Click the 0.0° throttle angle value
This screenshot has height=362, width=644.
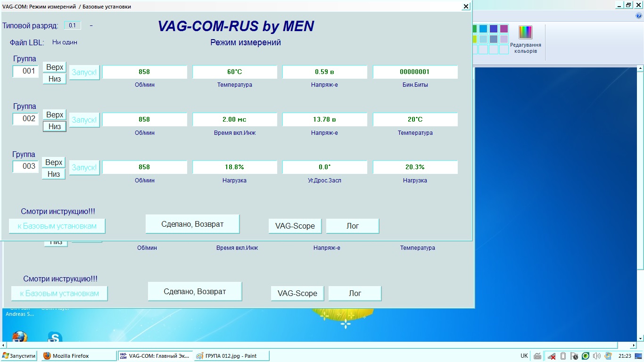click(325, 167)
